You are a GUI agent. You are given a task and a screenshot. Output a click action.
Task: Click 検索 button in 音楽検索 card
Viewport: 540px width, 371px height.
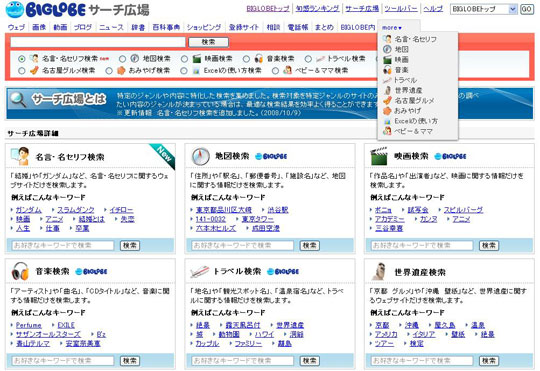[130, 361]
